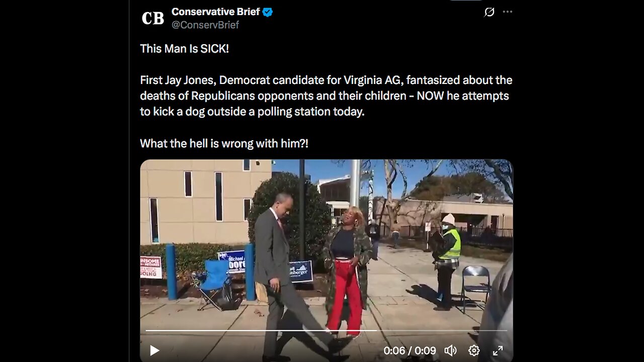Play the embedded tweet video

tap(154, 350)
